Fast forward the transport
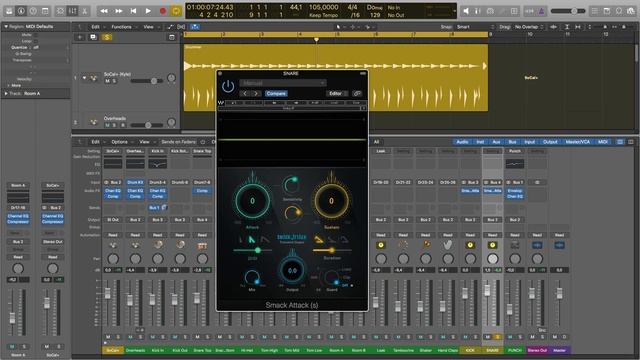The image size is (640, 360). [119, 11]
